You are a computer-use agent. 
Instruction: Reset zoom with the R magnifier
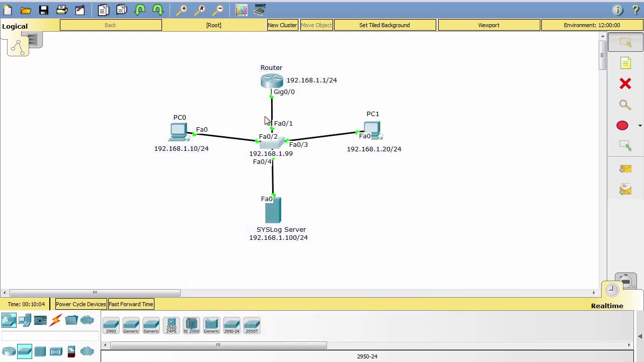(x=200, y=10)
